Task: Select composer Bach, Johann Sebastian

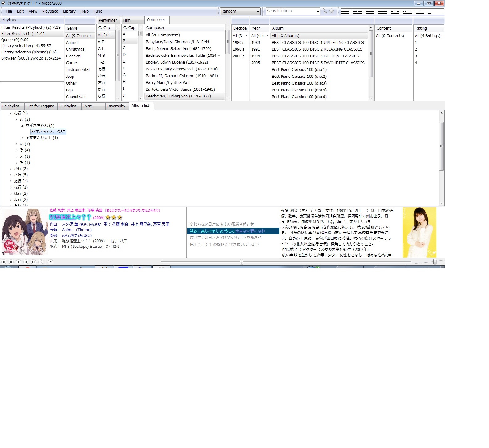Action: (x=185, y=49)
